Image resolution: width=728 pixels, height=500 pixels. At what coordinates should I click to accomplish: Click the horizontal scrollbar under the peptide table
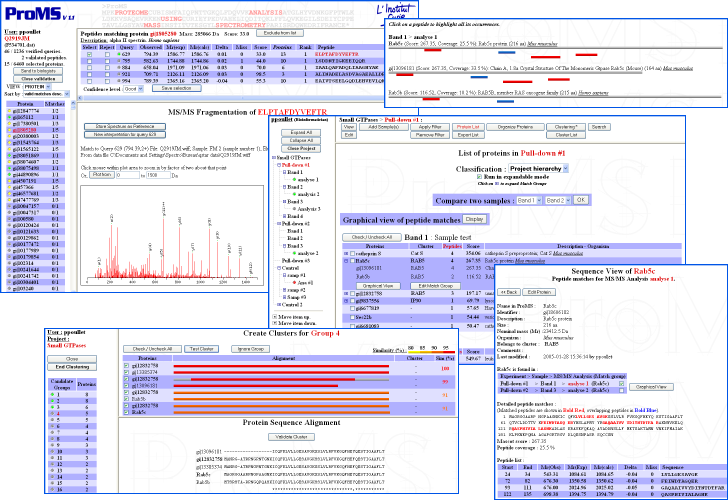tap(231, 98)
